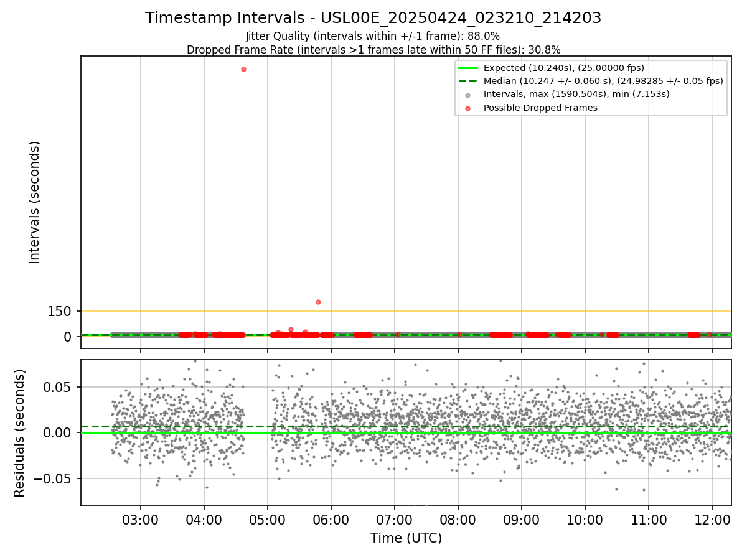Click the dashed dark-green line swatch in the legend

(x=467, y=82)
